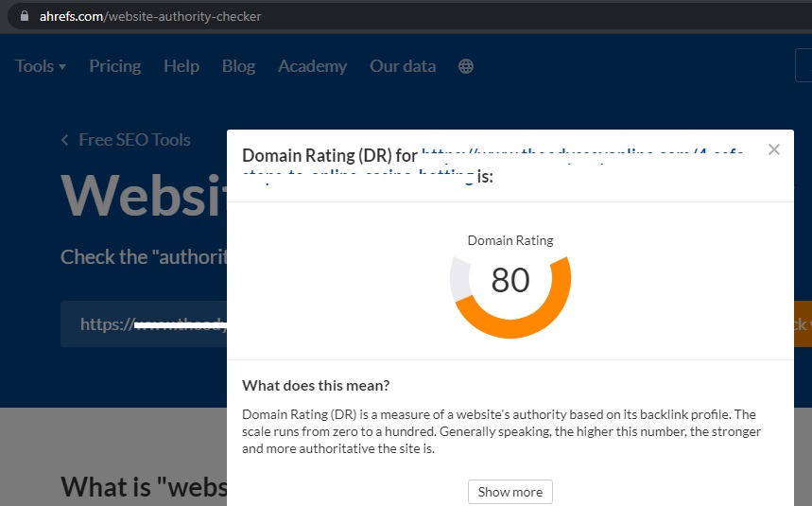Select Our data in navigation

[x=403, y=66]
